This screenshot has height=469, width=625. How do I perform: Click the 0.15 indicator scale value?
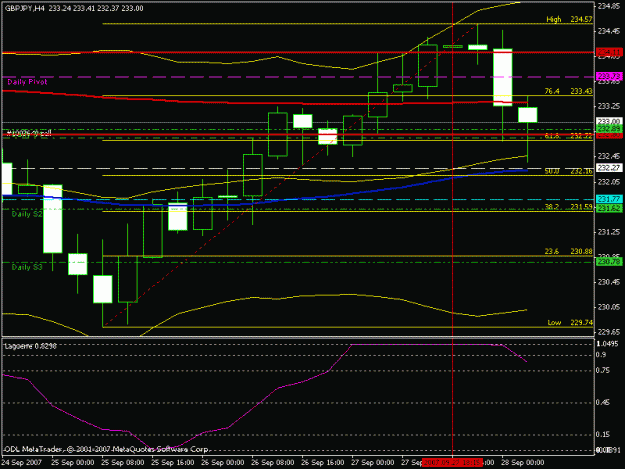603,434
